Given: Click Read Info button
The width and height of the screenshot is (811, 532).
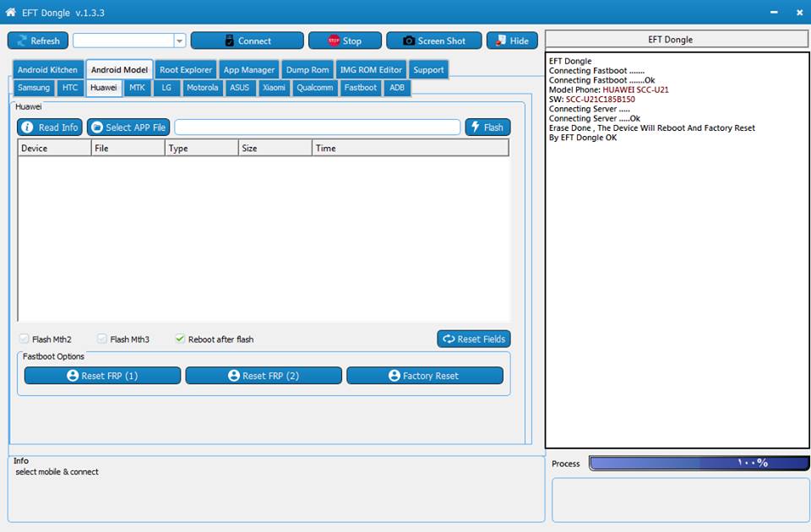Looking at the screenshot, I should (50, 128).
